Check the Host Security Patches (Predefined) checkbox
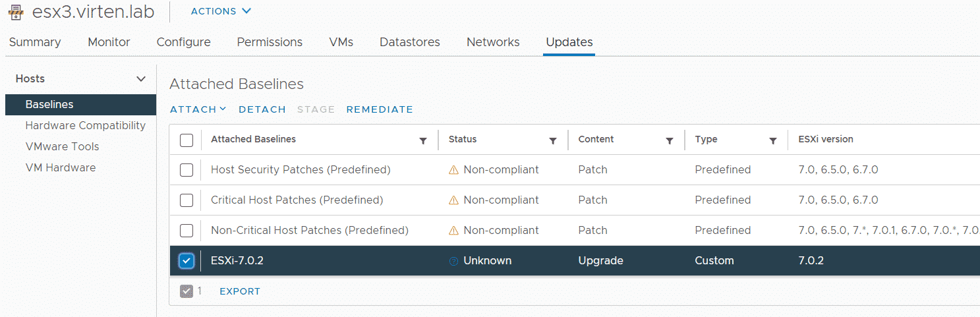Screen dimensions: 980x317 pyautogui.click(x=187, y=170)
